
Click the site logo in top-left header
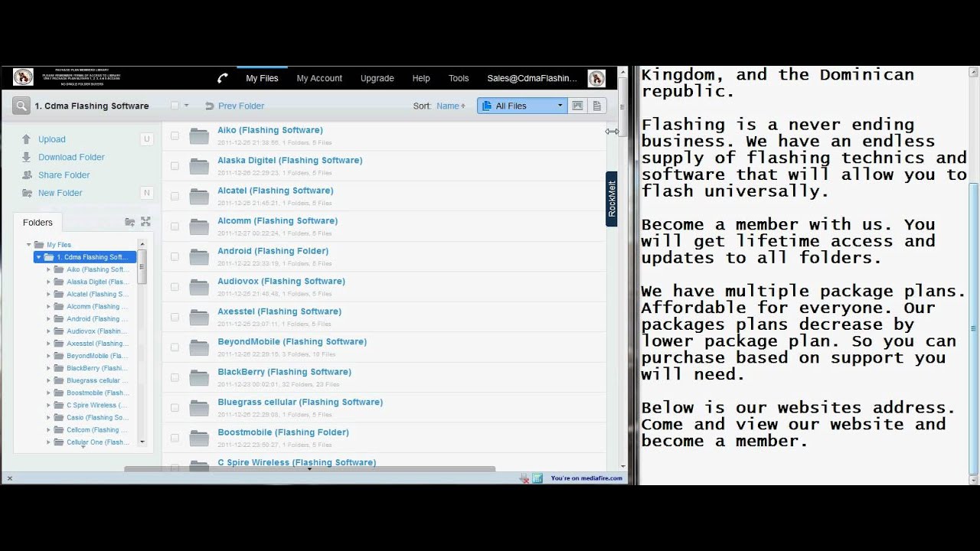tap(23, 77)
